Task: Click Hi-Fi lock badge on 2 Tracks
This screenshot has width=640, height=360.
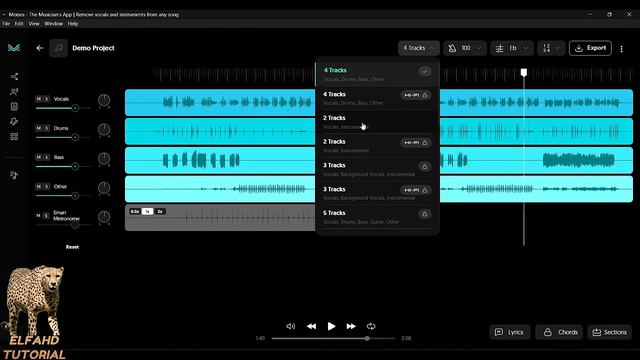Action: click(x=416, y=142)
